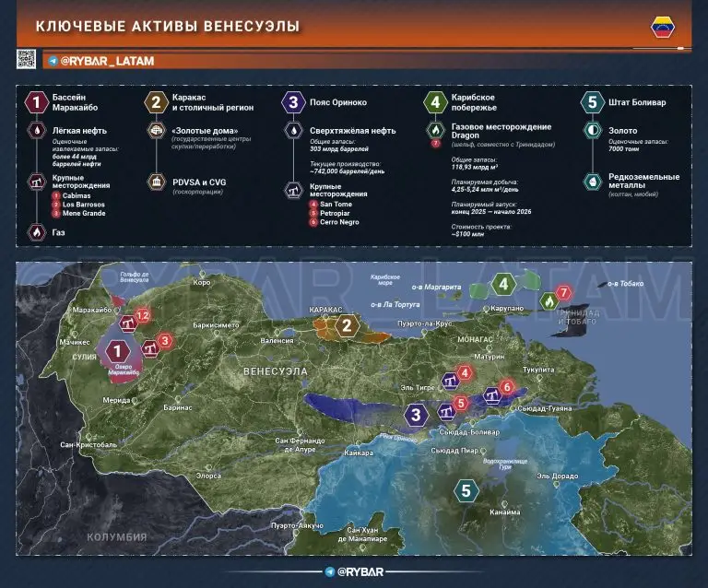Click the QR code below the title

pyautogui.click(x=26, y=60)
